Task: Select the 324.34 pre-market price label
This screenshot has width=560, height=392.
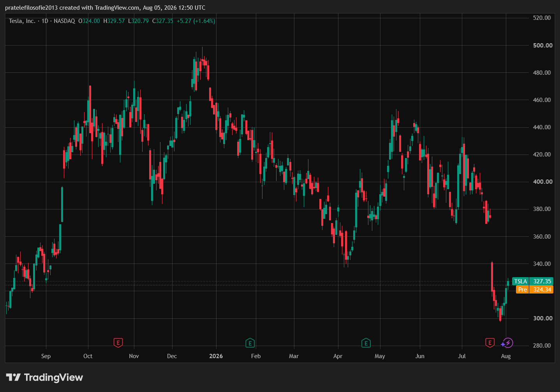Action: 542,290
